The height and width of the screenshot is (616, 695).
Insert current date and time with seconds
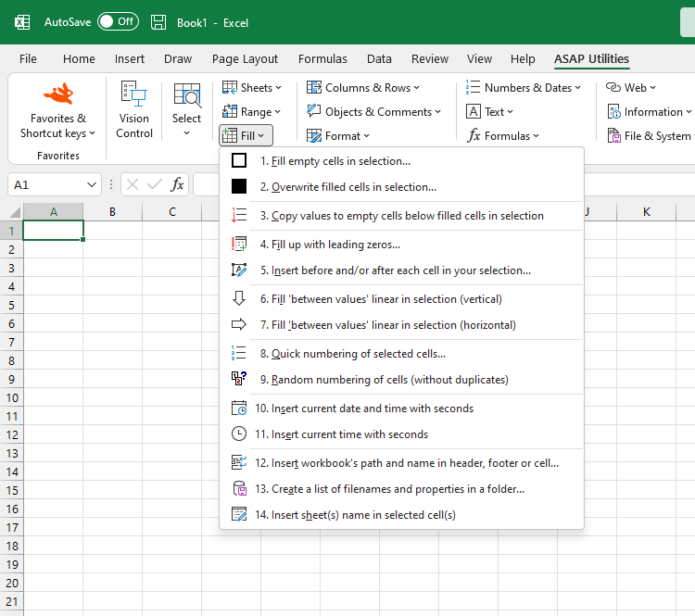[401, 409]
